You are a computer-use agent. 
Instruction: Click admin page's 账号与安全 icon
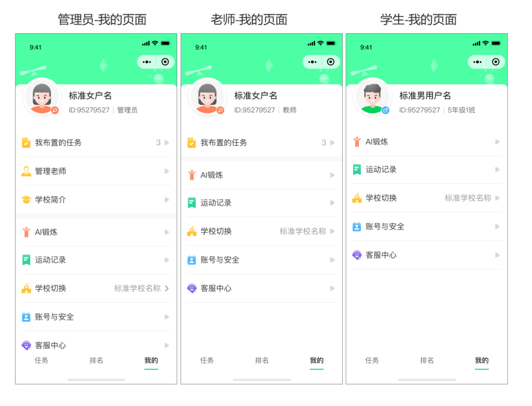[26, 317]
